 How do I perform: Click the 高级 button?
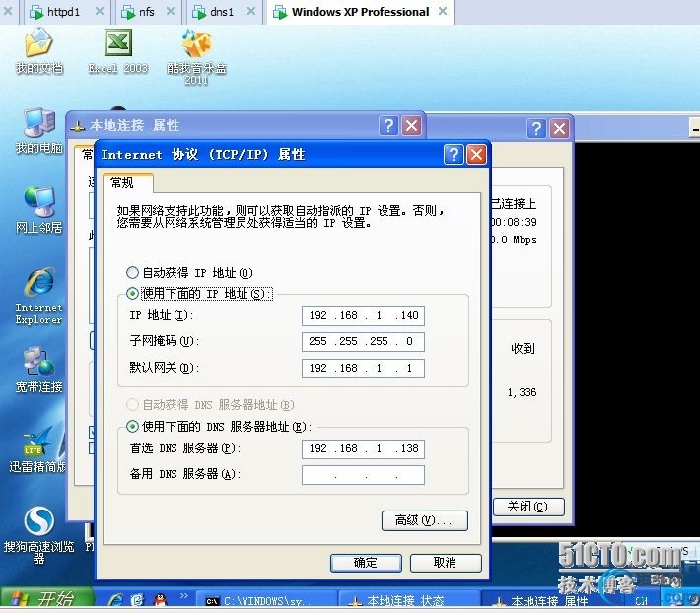coord(425,520)
